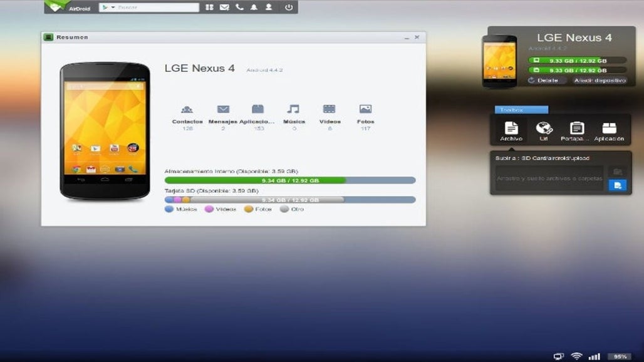This screenshot has height=362, width=644.
Task: Click the Nexus 4 phone image in Resumen
Action: 105,131
